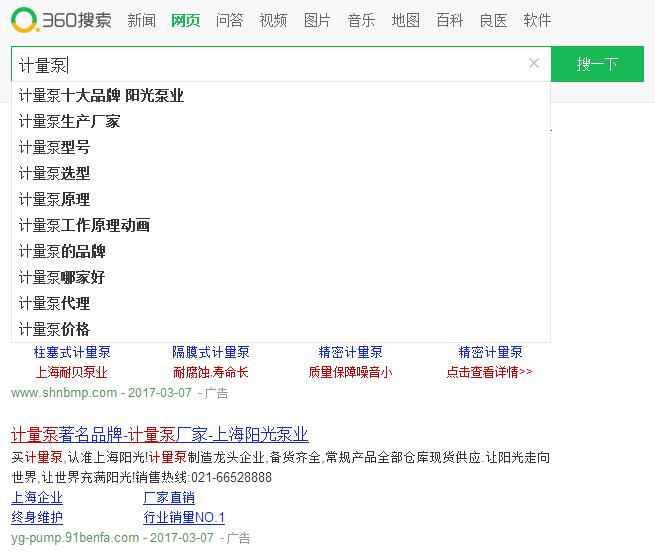Click 点击查看详情>> link
Image resolution: width=655 pixels, height=559 pixels.
click(490, 372)
